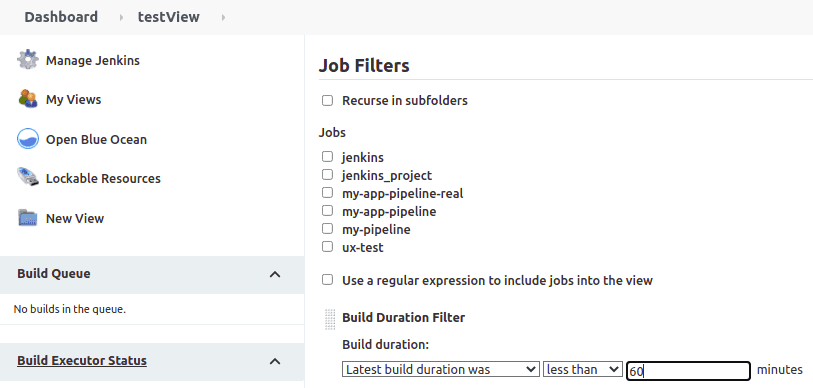Open the Build Executor Status link

point(82,361)
